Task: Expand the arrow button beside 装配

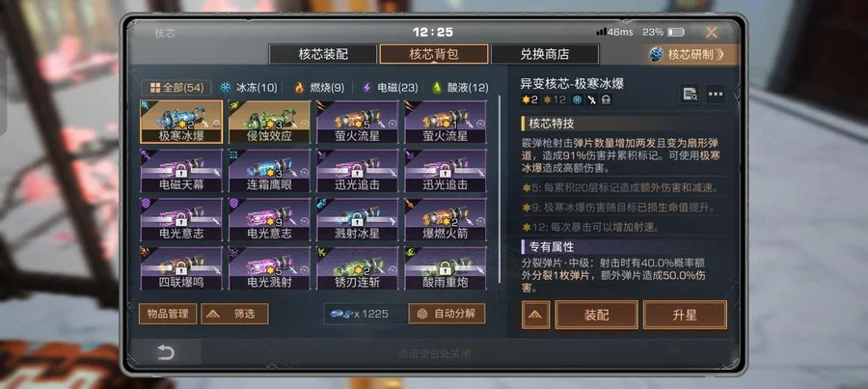Action: click(x=536, y=315)
